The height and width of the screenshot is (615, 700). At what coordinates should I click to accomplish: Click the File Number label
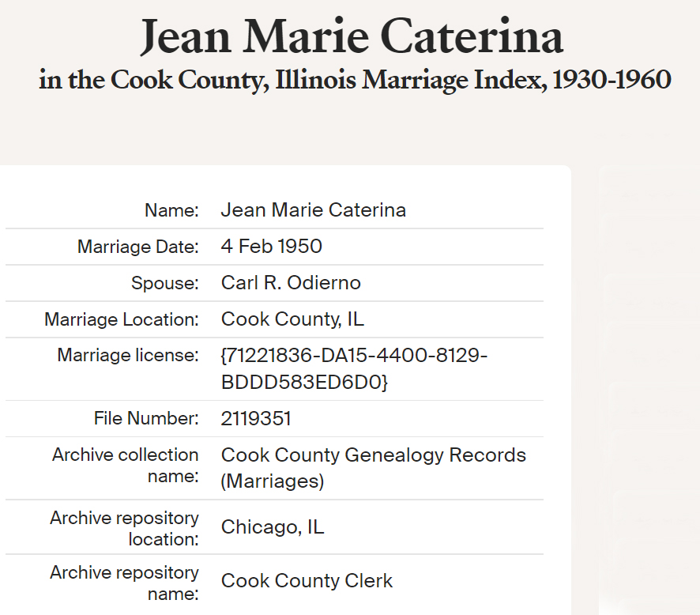[146, 418]
